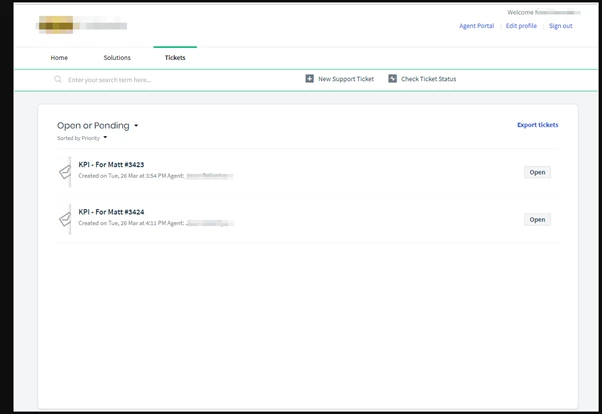This screenshot has height=414, width=602.
Task: Click Check Ticket Status text link
Action: pos(428,79)
